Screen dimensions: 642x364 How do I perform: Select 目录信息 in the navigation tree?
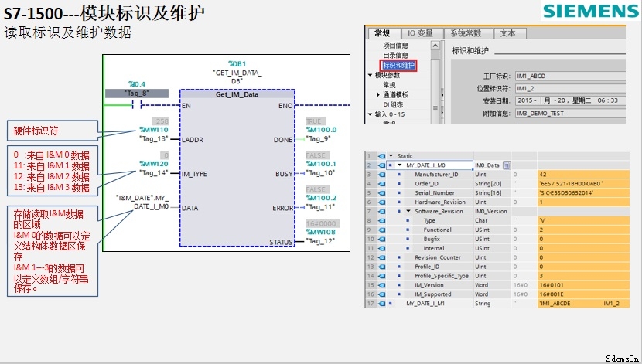click(x=395, y=55)
